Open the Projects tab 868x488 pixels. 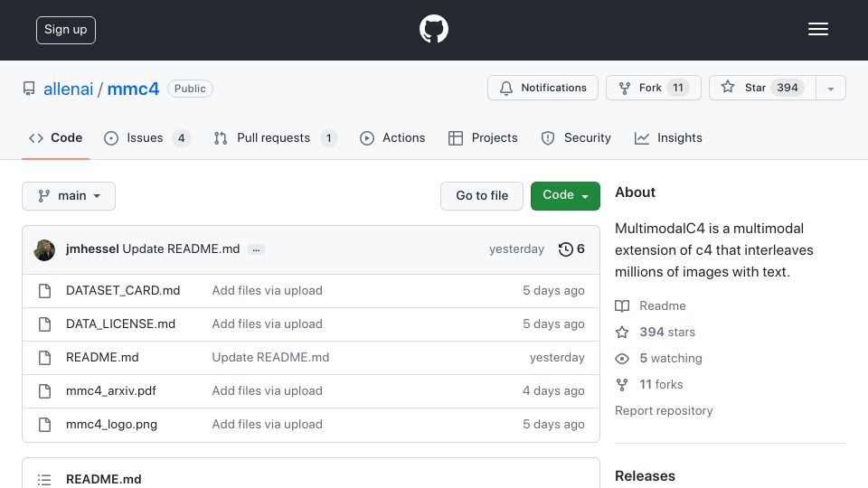pyautogui.click(x=483, y=137)
